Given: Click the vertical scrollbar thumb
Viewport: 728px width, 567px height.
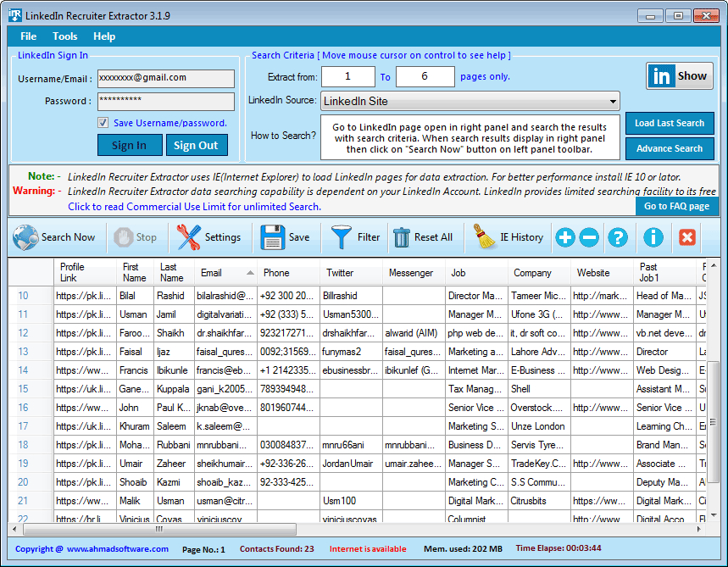Looking at the screenshot, I should 714,422.
